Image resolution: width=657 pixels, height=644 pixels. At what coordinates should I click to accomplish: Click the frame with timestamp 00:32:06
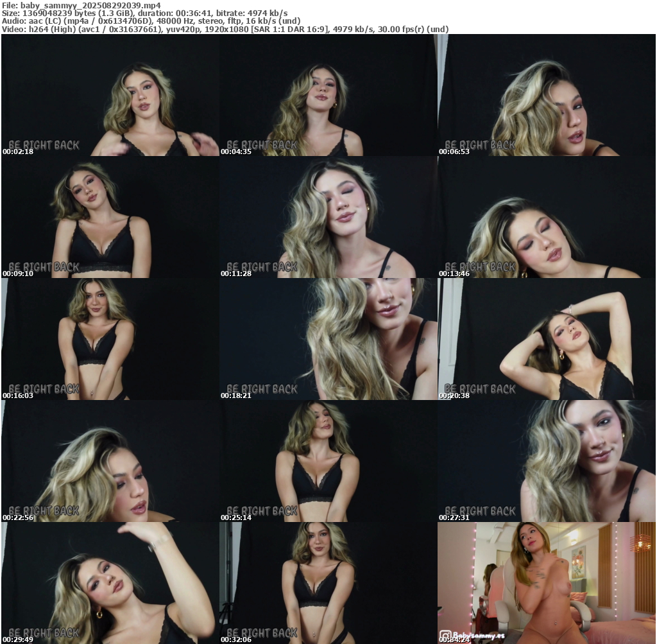(x=328, y=583)
